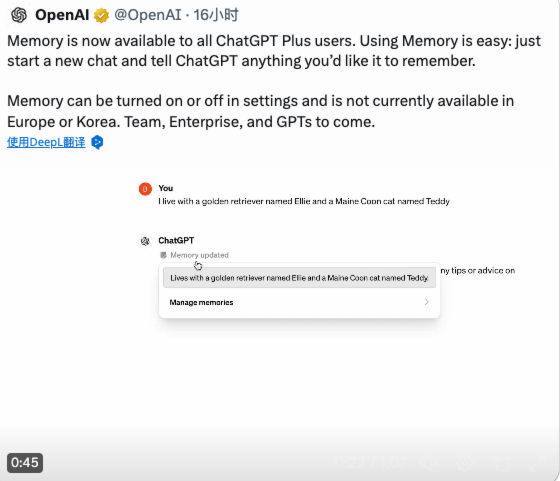Click the ChatGPT avatar icon in the chat
This screenshot has height=481, width=560.
click(145, 241)
